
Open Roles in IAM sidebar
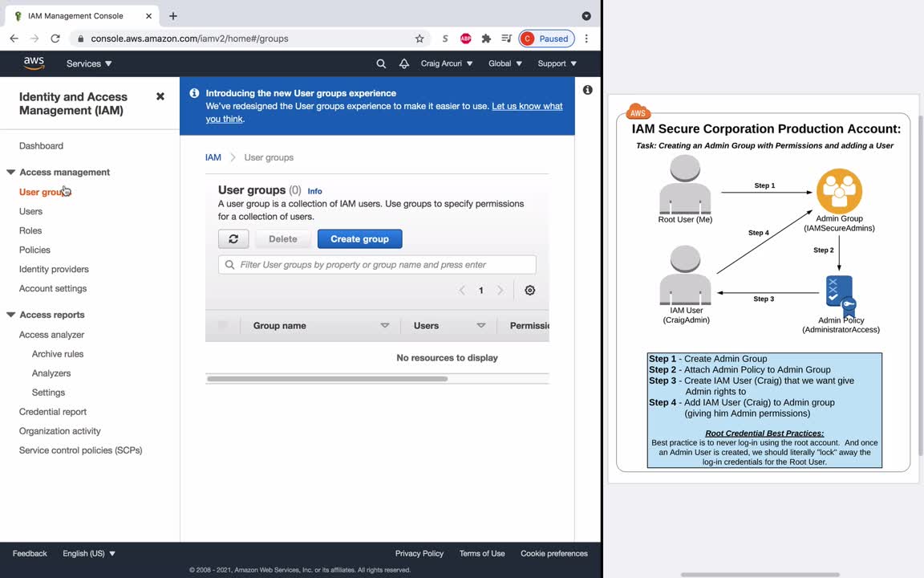point(30,230)
